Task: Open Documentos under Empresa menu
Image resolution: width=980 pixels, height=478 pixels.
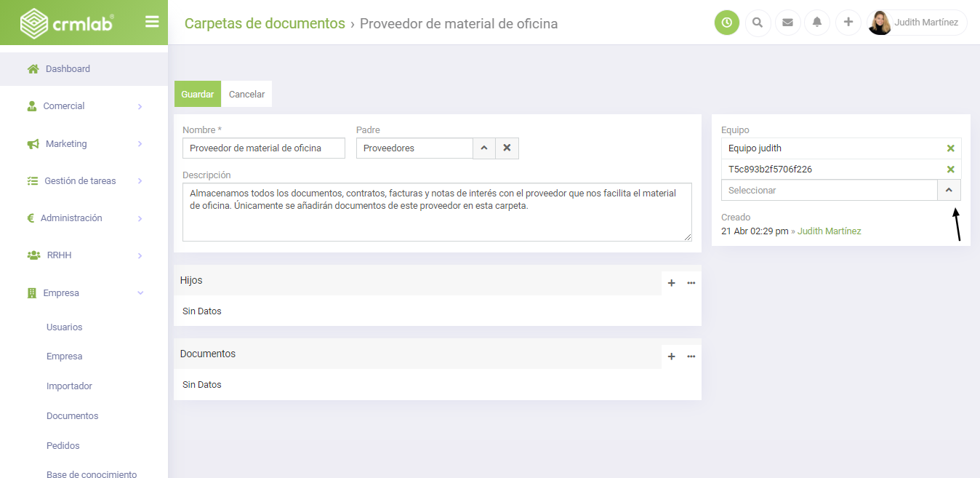Action: tap(72, 416)
